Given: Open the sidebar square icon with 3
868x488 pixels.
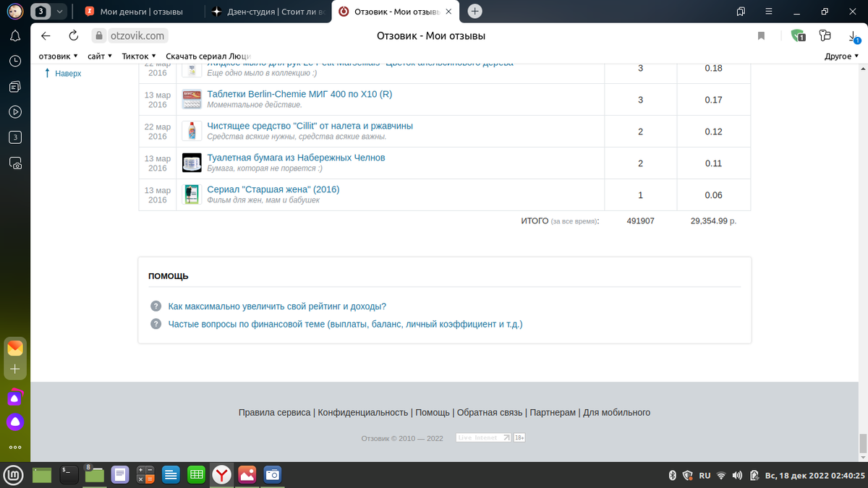Looking at the screenshot, I should 15,137.
